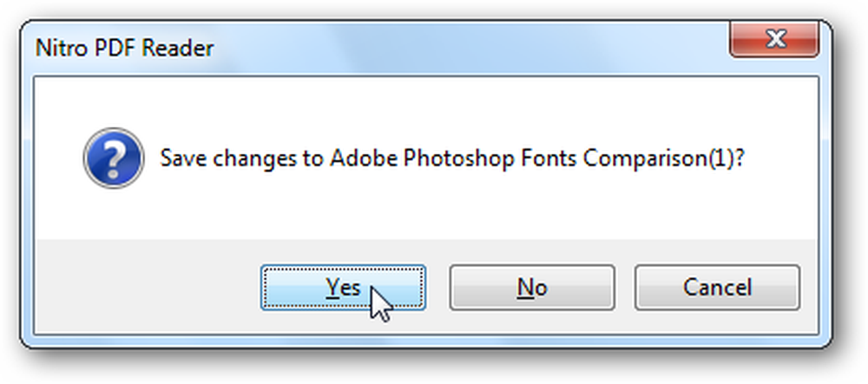
Task: Decline saving the document with No
Action: [x=532, y=288]
